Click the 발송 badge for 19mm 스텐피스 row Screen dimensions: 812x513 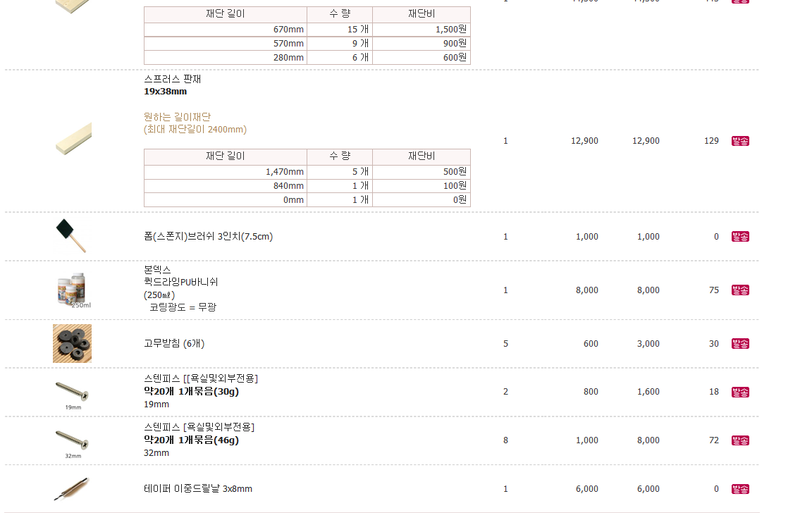pos(740,393)
